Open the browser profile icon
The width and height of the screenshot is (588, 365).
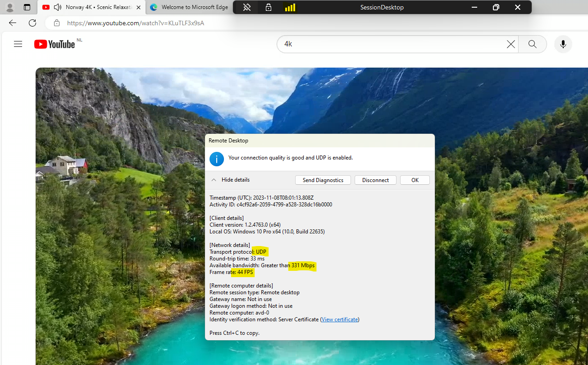click(9, 7)
